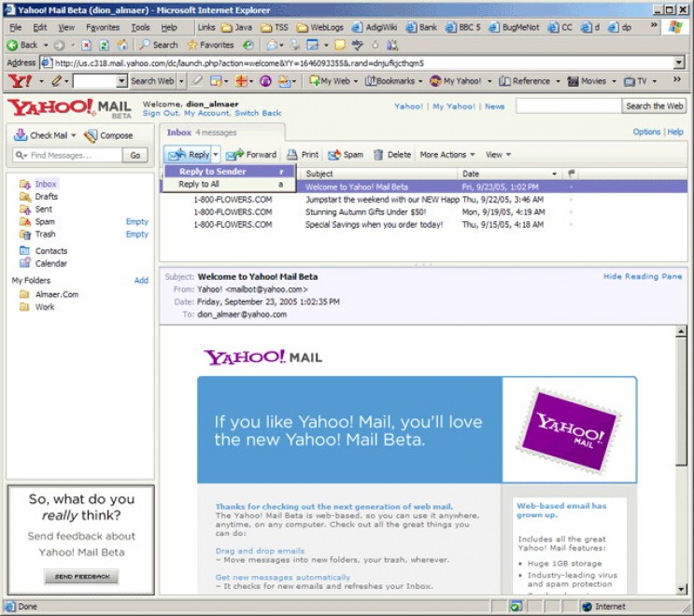The height and width of the screenshot is (616, 694).
Task: Click the Check Mail icon
Action: (21, 135)
